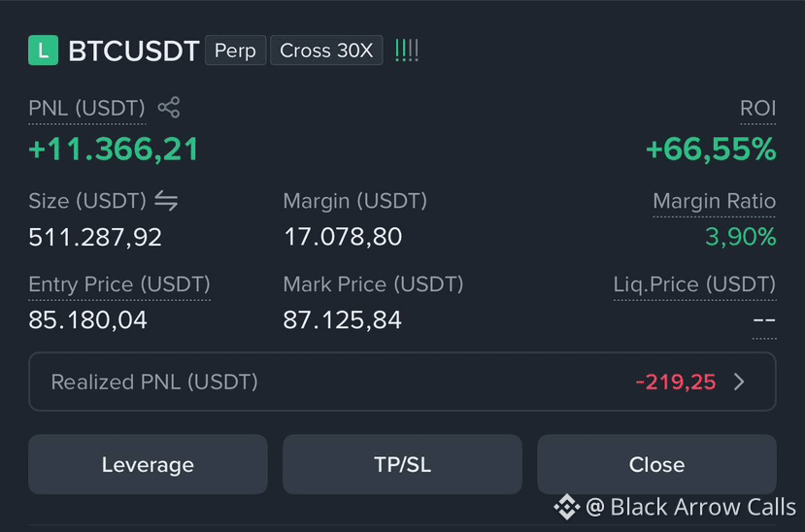Tap the Margin Ratio label

[x=714, y=201]
